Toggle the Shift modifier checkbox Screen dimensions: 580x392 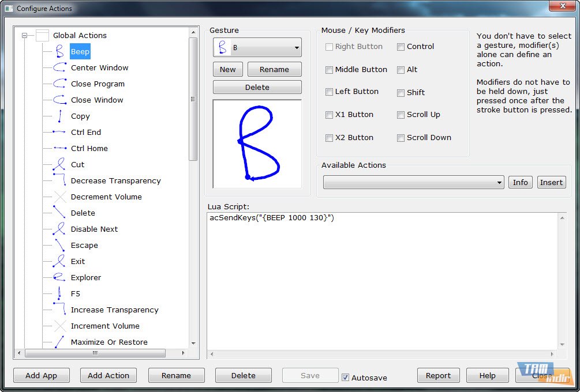[401, 93]
